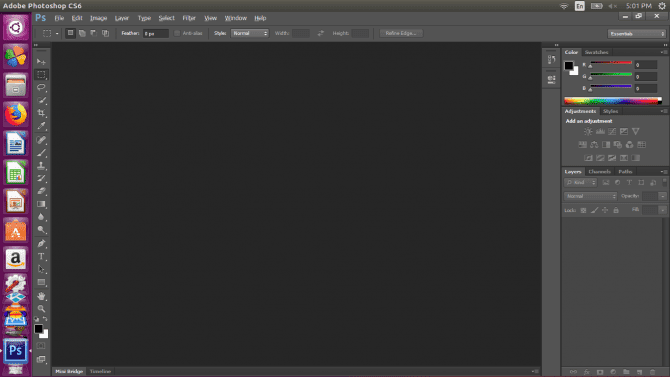Select the Clone Stamp tool

41,165
